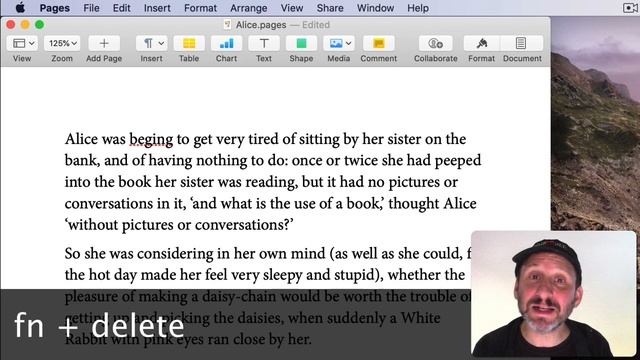Click the presenter webcam video overlay
Screen dimensions: 640x360
[553, 294]
